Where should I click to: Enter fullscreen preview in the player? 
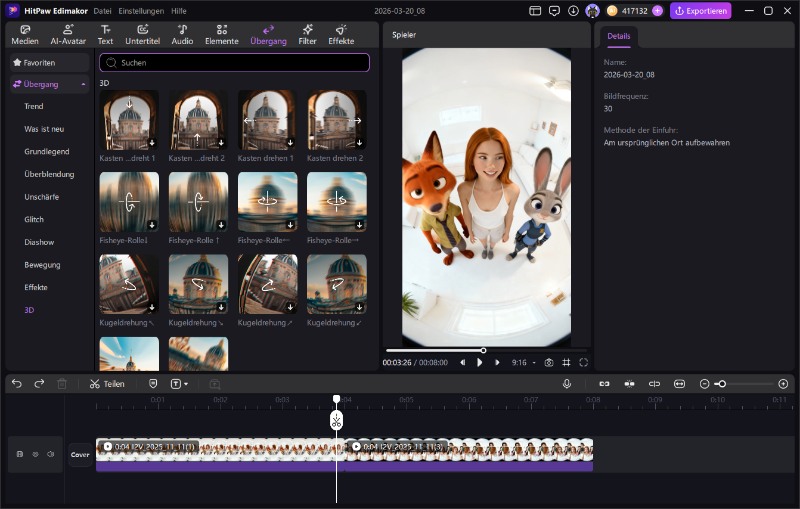(x=583, y=362)
